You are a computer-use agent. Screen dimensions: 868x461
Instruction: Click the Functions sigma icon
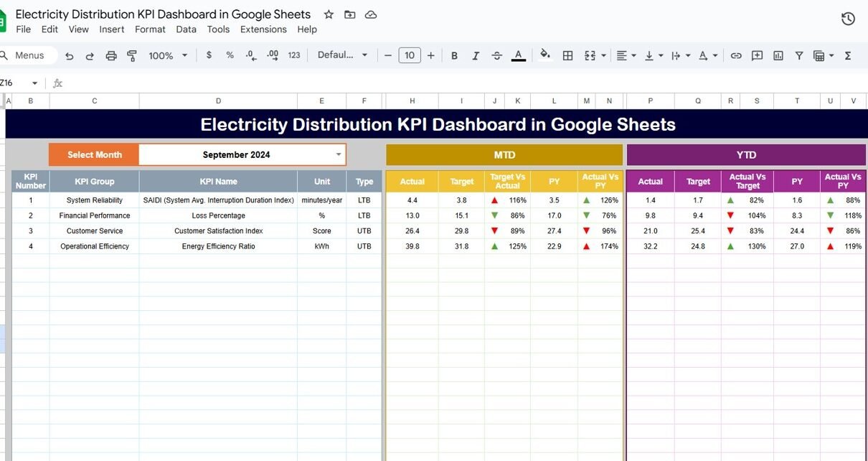pyautogui.click(x=848, y=55)
